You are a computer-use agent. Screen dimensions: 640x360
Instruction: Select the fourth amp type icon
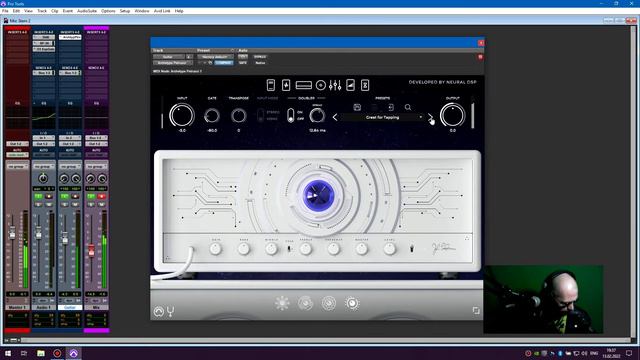tap(352, 303)
